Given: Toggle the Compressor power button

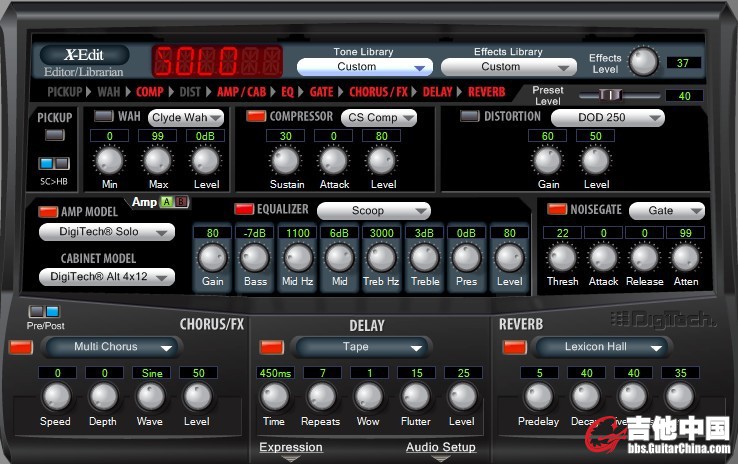Looking at the screenshot, I should coord(256,116).
